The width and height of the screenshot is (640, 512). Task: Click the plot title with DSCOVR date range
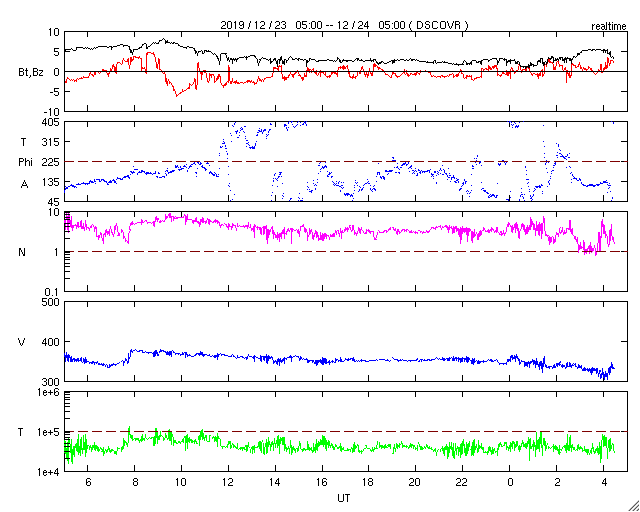[x=344, y=25]
